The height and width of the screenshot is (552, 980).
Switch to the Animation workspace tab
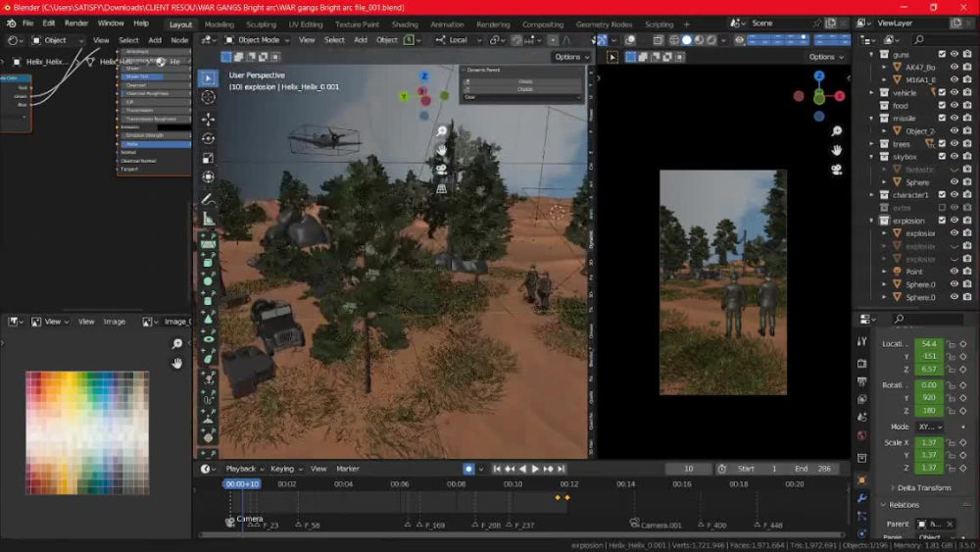pyautogui.click(x=447, y=25)
